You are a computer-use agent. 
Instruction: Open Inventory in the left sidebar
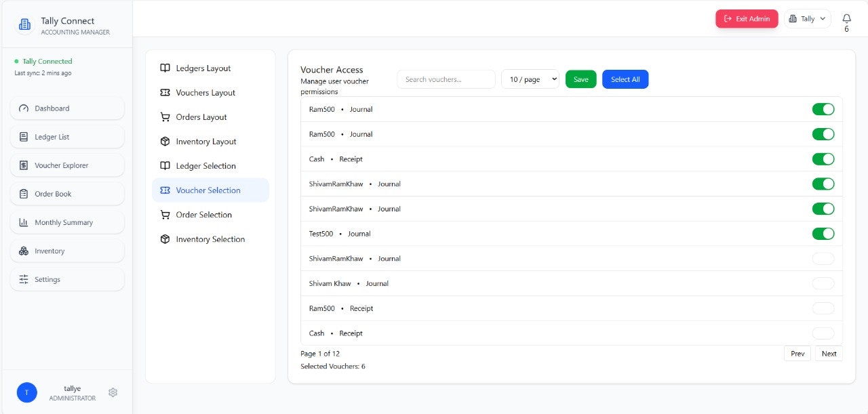67,251
